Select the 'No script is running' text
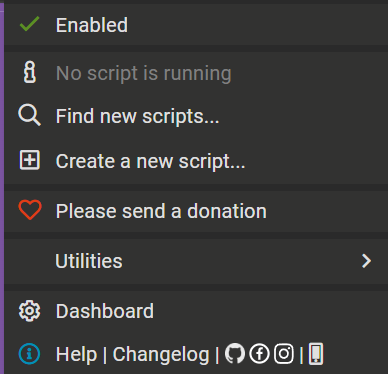The height and width of the screenshot is (374, 388). 143,73
